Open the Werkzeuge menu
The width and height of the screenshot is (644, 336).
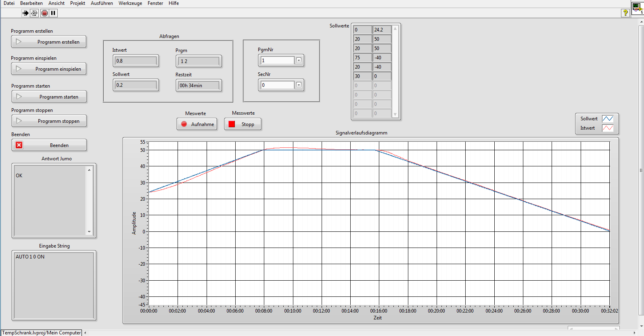tap(130, 3)
